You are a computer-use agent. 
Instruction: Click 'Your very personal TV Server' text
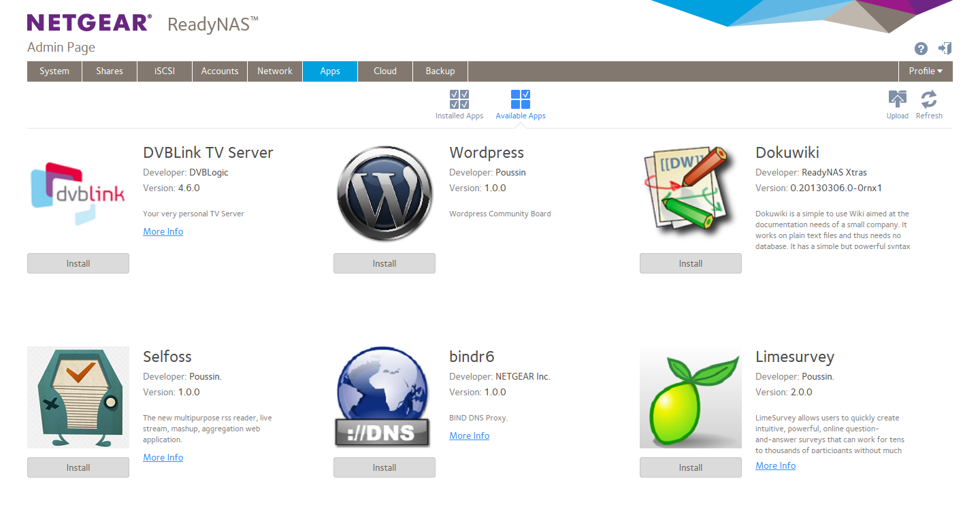pyautogui.click(x=193, y=214)
